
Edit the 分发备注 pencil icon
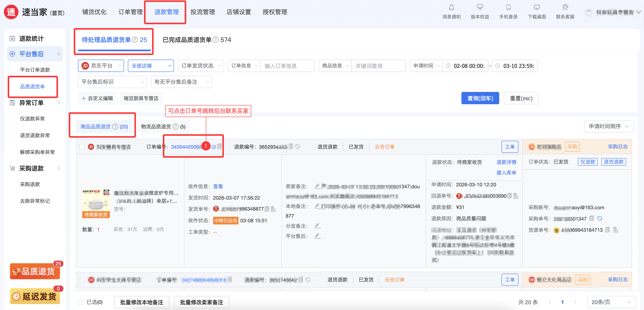[x=317, y=226]
